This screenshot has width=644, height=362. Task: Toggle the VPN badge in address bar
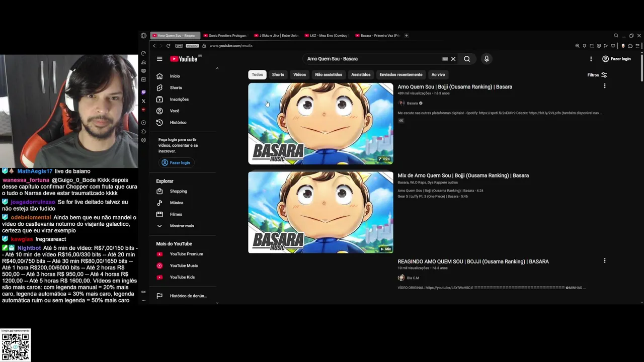pos(179,46)
